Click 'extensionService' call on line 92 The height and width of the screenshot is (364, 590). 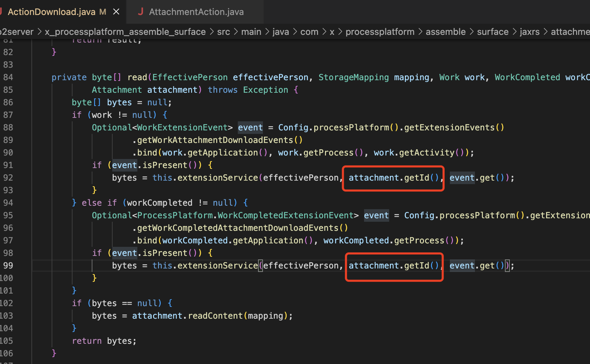[x=218, y=178]
